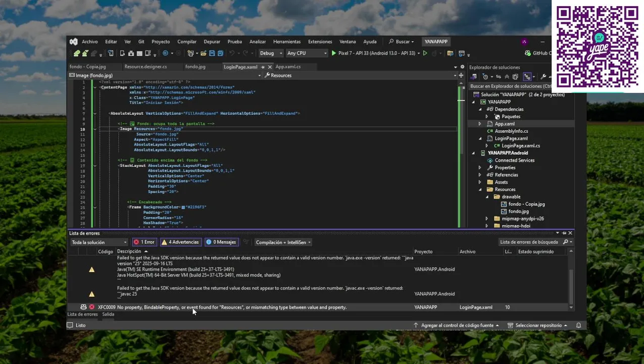Click the pending changes filter clock icon
This screenshot has width=644, height=364.
pyautogui.click(x=485, y=77)
